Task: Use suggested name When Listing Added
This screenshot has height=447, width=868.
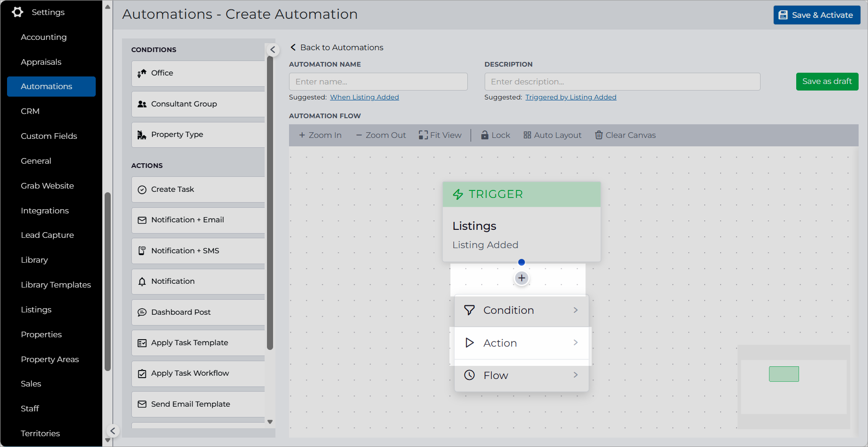Action: pos(365,97)
